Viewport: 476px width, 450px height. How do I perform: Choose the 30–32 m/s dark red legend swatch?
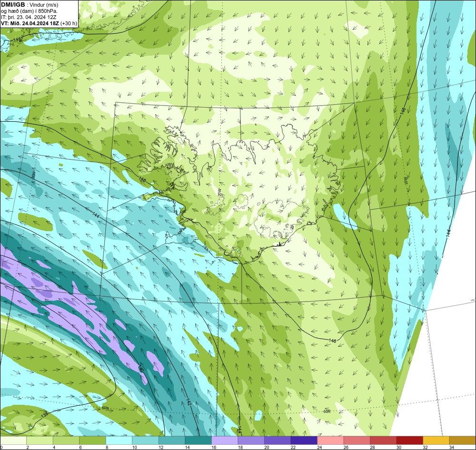point(409,440)
